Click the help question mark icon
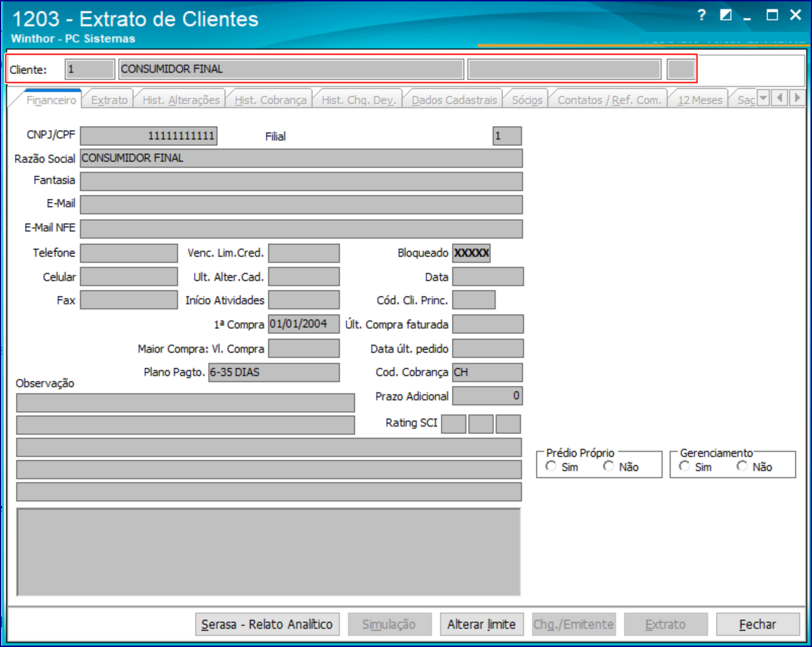Image resolution: width=812 pixels, height=647 pixels. coord(701,16)
